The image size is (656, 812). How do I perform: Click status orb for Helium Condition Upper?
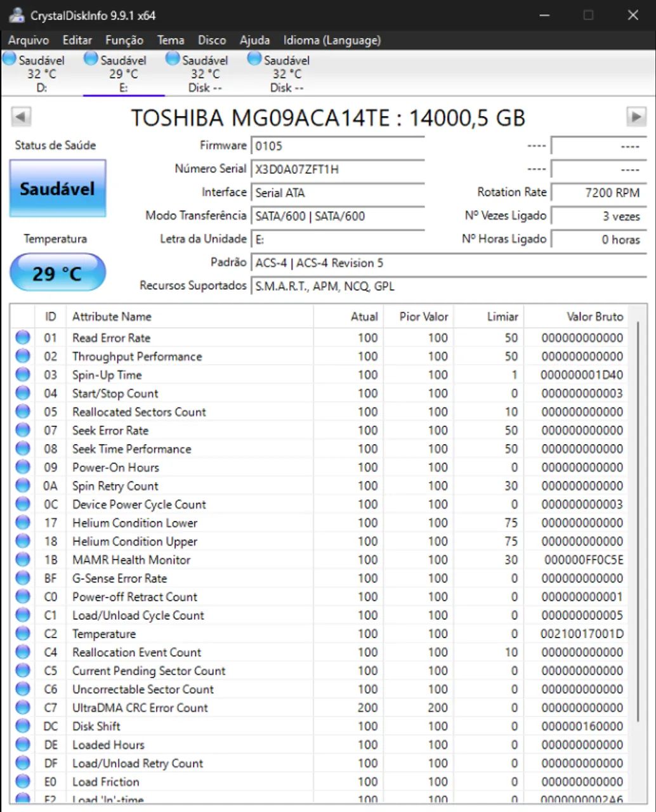[23, 540]
